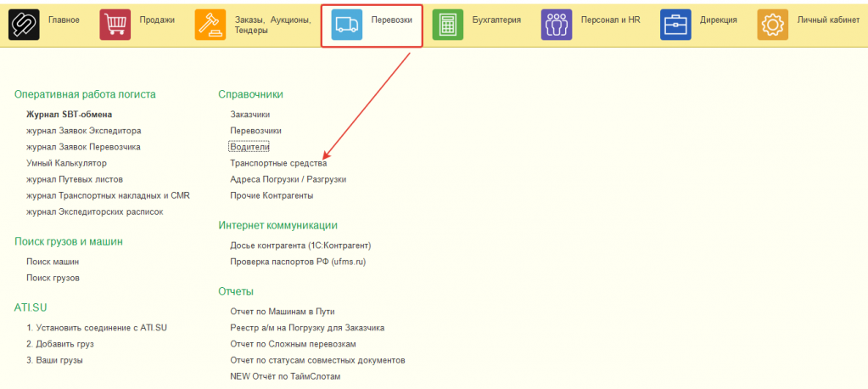Image resolution: width=868 pixels, height=389 pixels.
Task: Open журнал Заявок Перевозчика
Action: click(83, 147)
